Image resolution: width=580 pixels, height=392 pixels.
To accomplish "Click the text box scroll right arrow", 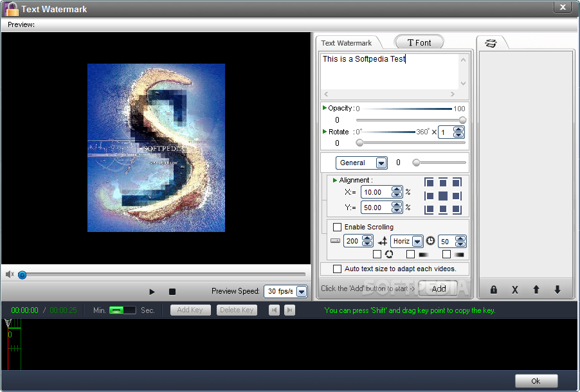I will tap(453, 94).
